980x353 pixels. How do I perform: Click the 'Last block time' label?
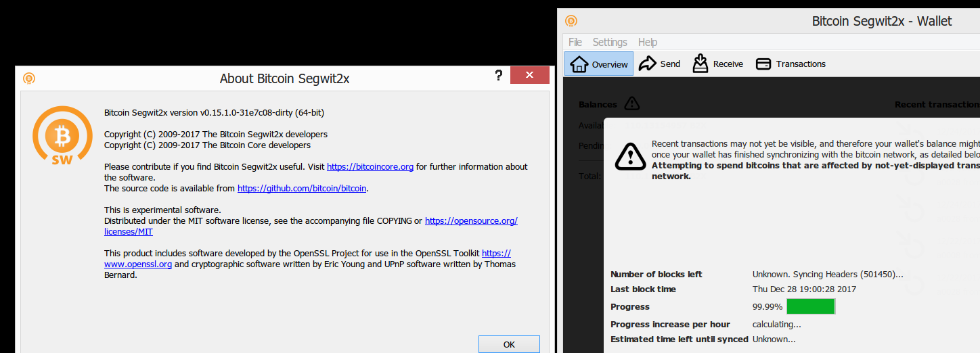click(643, 289)
